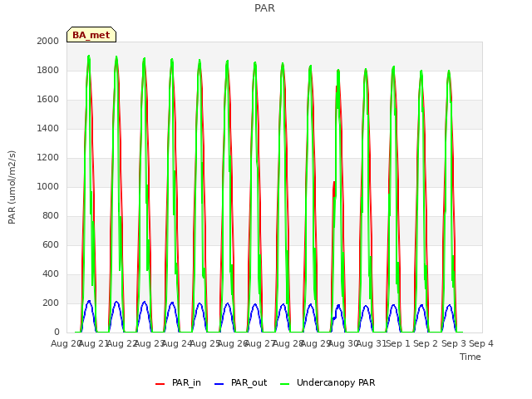Screen dimensions: 532x399
Task: Click the 2000 y-axis tick label
Action: tap(48, 41)
